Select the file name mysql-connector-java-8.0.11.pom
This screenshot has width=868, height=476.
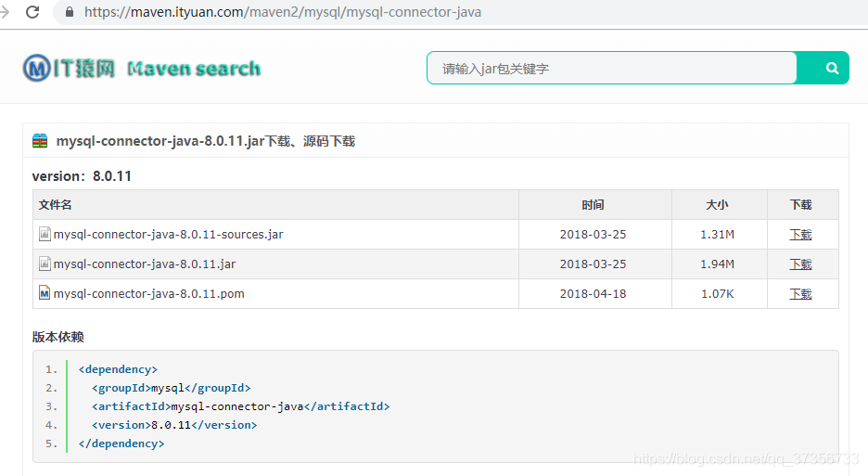click(149, 294)
